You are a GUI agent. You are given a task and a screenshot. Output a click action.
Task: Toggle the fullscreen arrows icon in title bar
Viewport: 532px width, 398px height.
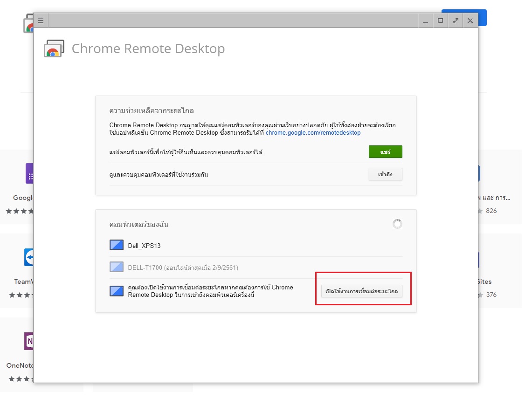point(456,21)
